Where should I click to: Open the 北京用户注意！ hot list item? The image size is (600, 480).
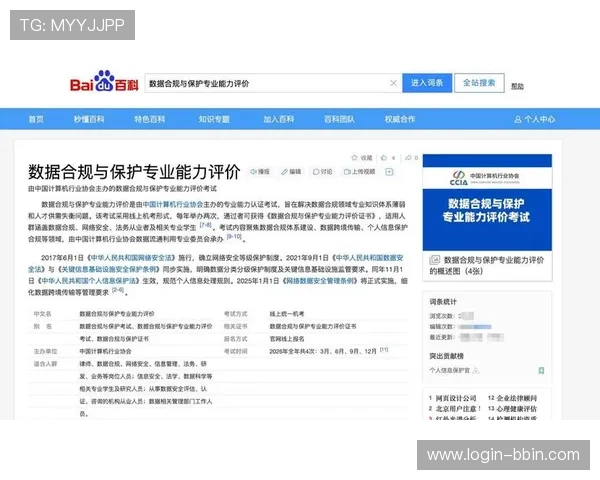coord(458,409)
